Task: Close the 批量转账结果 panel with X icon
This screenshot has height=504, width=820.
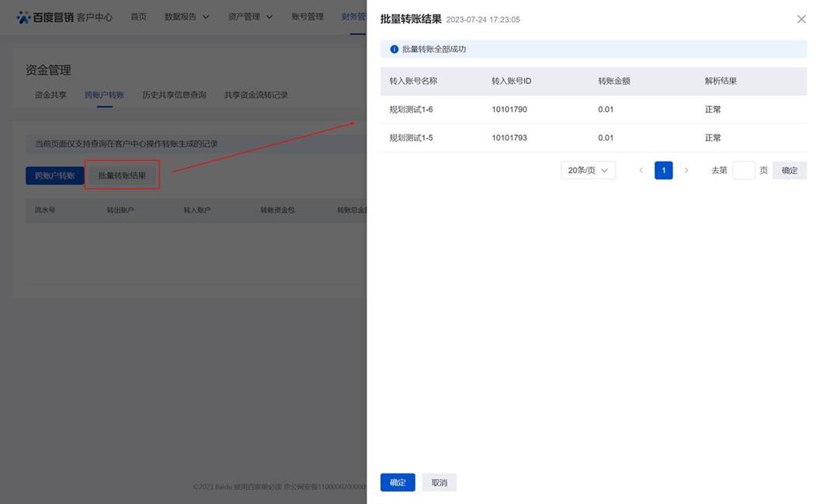Action: [x=801, y=19]
